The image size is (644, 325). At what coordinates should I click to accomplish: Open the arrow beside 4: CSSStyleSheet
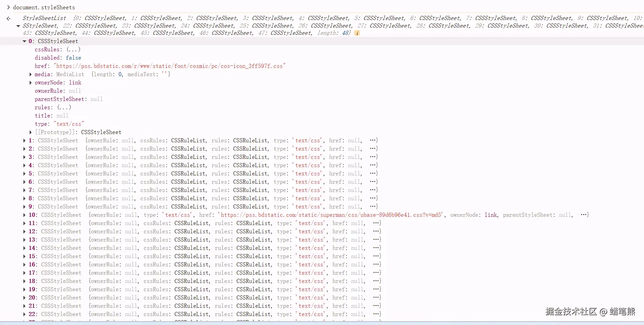point(24,165)
